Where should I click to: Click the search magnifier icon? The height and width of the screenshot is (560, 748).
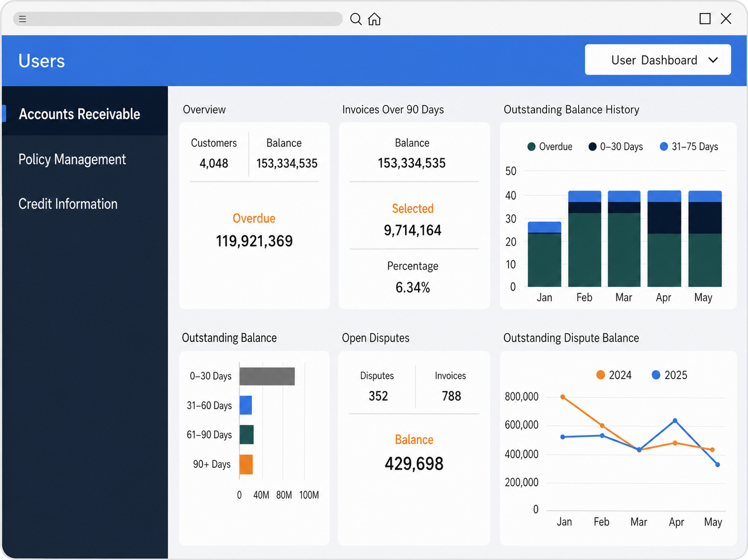(356, 19)
